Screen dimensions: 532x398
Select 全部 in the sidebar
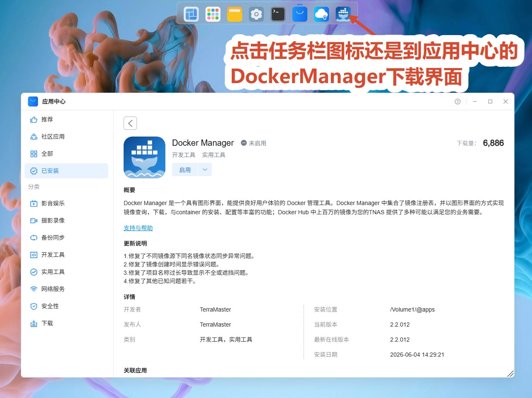(x=66, y=154)
